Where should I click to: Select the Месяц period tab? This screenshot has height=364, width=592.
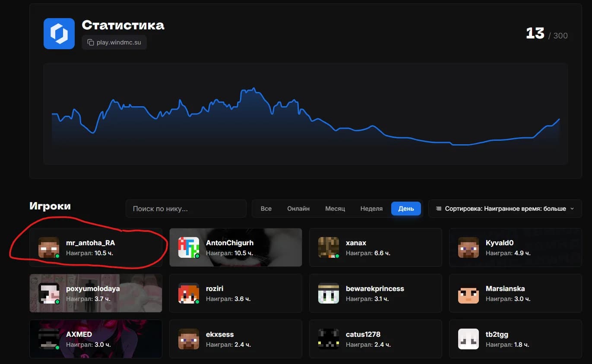(335, 209)
